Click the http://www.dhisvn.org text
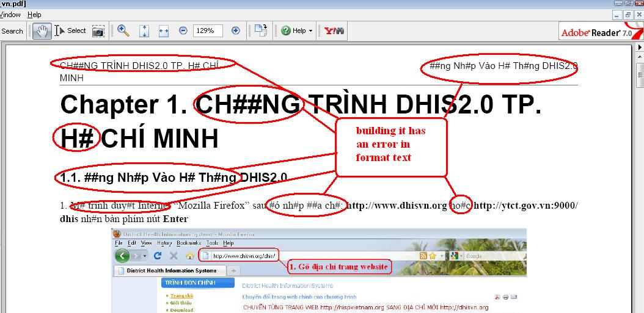 click(x=397, y=205)
